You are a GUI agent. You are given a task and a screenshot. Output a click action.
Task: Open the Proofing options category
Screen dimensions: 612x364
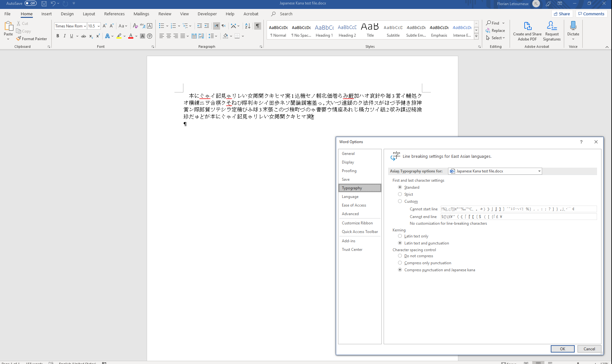tap(360, 171)
